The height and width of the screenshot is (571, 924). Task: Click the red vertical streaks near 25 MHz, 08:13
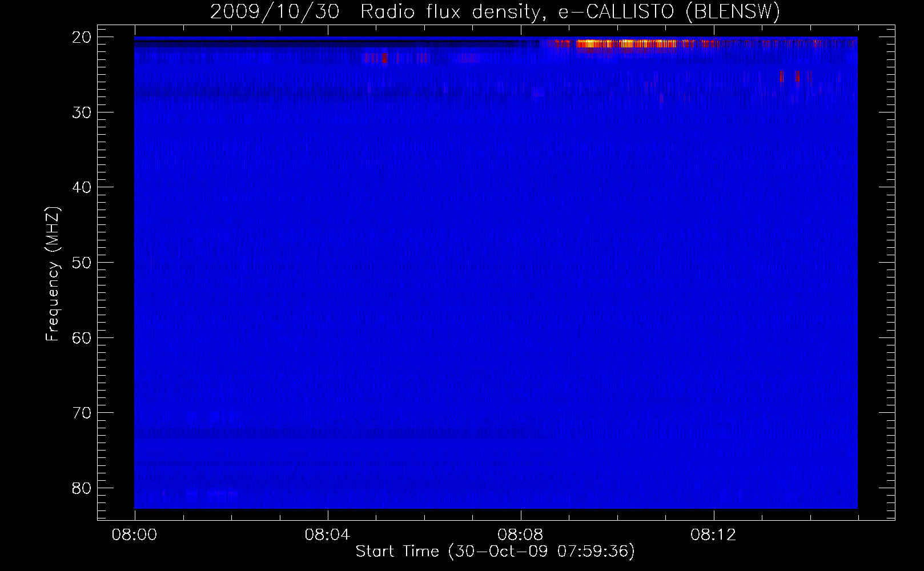click(790, 77)
